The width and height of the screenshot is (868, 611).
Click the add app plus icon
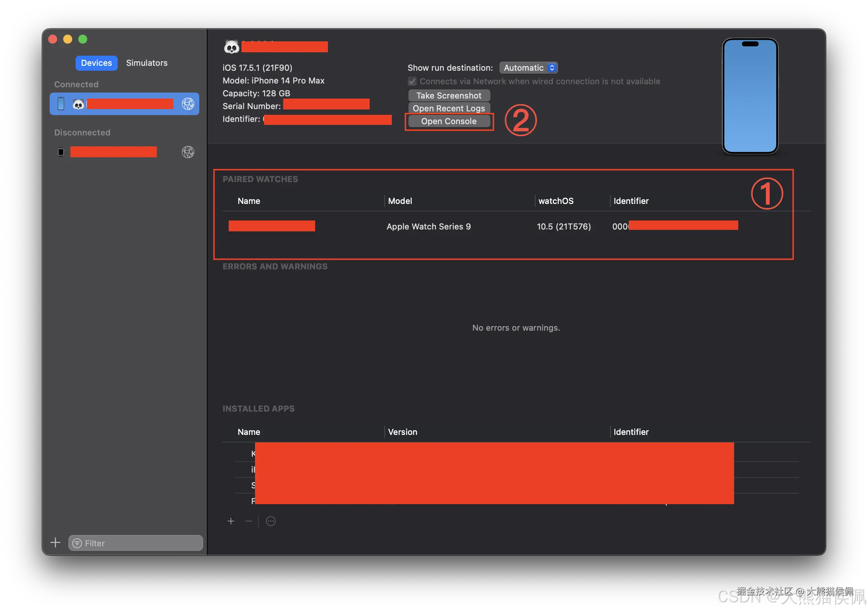[x=231, y=521]
